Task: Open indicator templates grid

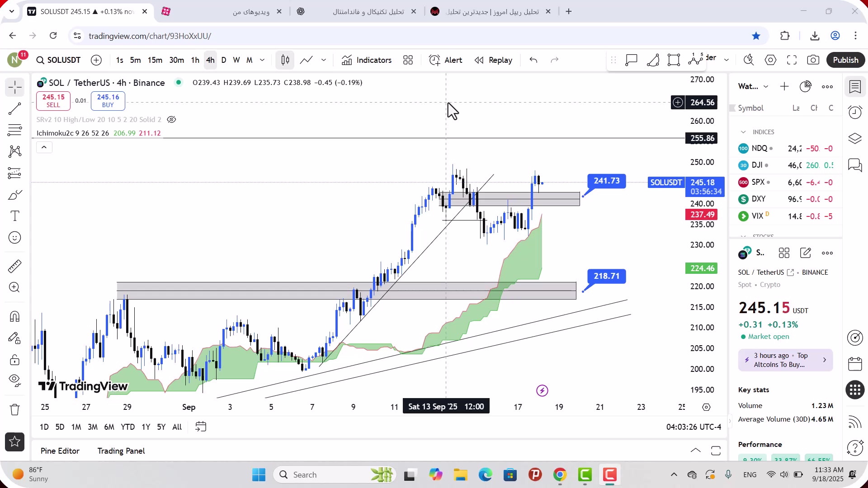Action: click(x=408, y=60)
